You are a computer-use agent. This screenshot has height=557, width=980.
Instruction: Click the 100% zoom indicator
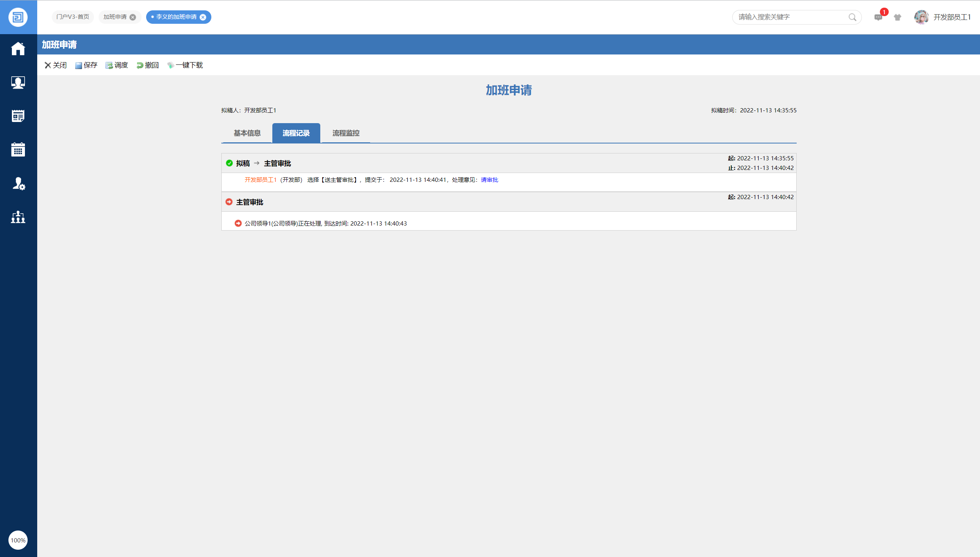18,540
